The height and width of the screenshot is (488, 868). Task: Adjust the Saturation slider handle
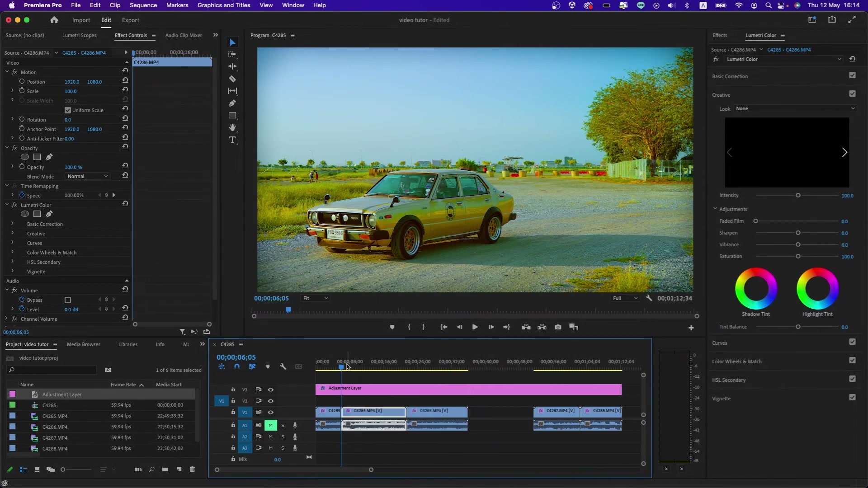pos(798,256)
